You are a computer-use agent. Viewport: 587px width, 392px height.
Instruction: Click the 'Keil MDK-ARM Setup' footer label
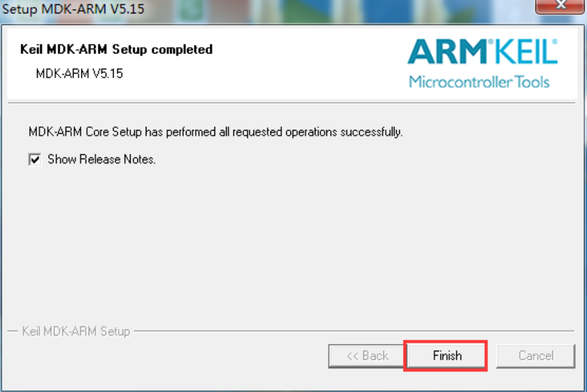[76, 332]
